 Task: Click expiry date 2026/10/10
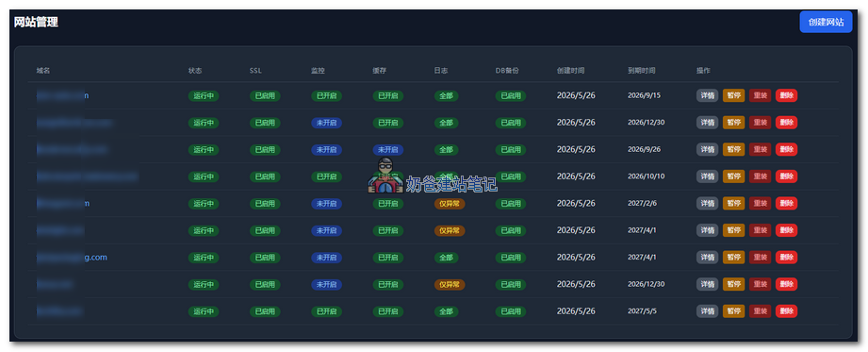[x=646, y=176]
